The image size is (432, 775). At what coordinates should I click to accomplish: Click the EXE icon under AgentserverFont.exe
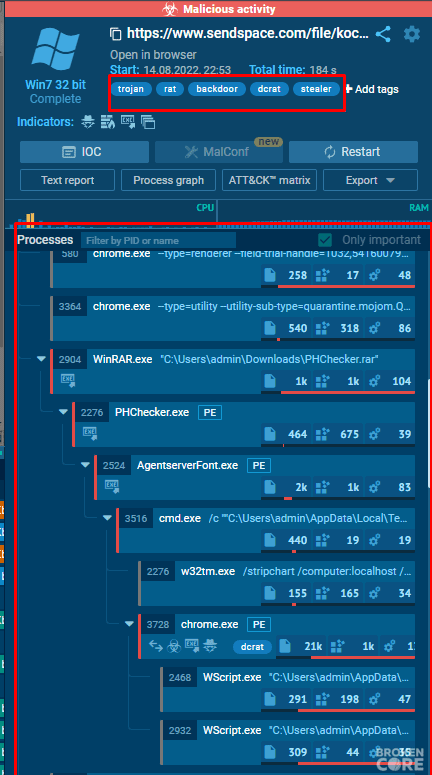pos(111,486)
